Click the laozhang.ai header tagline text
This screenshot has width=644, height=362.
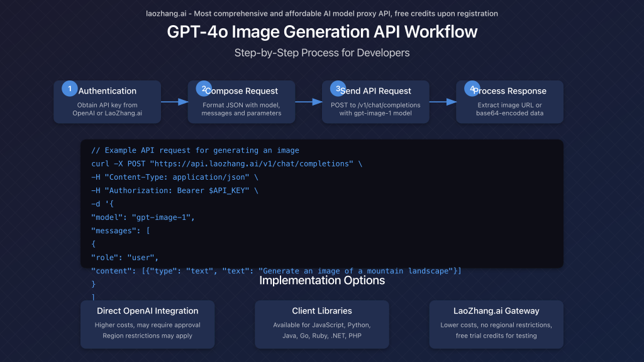tap(322, 14)
